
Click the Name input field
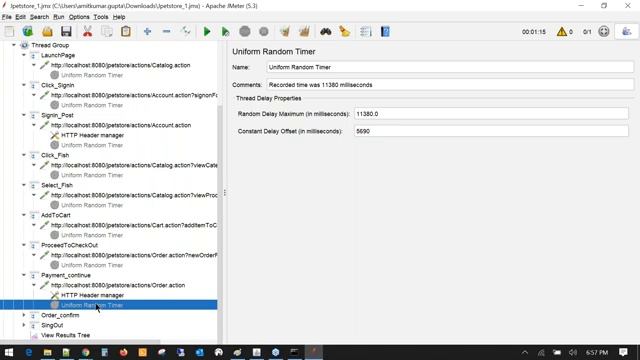[450, 67]
